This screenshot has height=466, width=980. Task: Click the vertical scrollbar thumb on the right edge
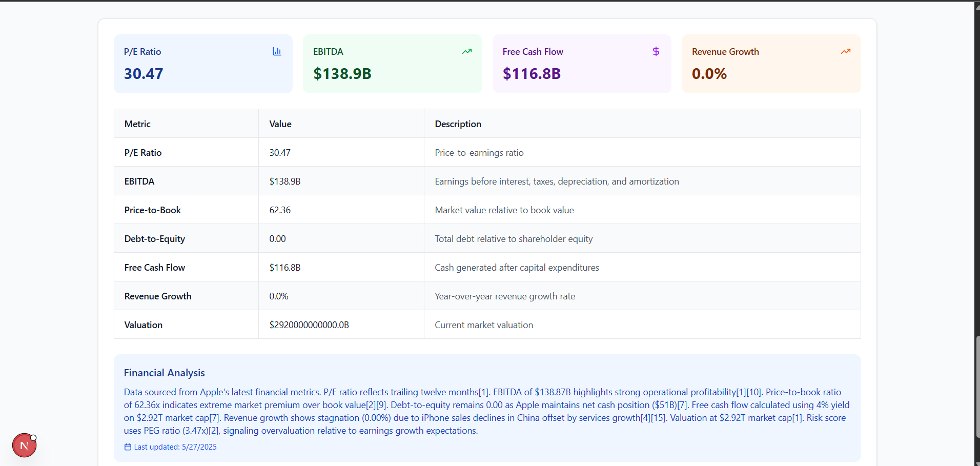[977, 387]
